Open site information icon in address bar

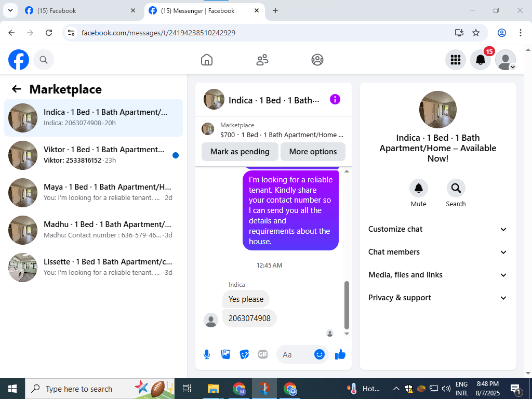click(71, 33)
